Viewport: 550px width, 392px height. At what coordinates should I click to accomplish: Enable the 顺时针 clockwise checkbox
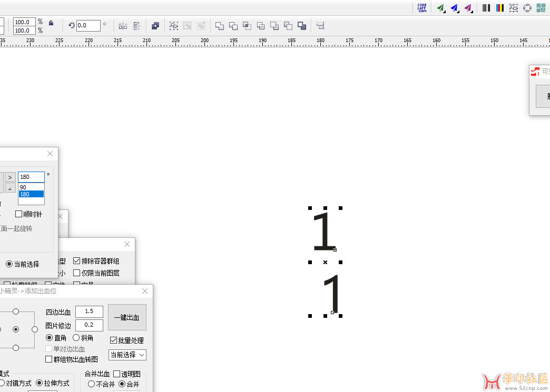[18, 214]
